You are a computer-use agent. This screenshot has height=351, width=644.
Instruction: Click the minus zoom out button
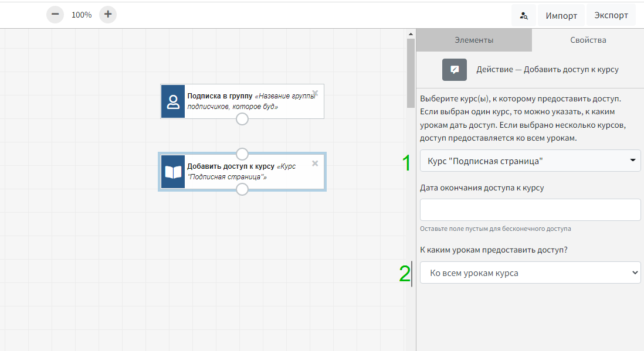[55, 15]
